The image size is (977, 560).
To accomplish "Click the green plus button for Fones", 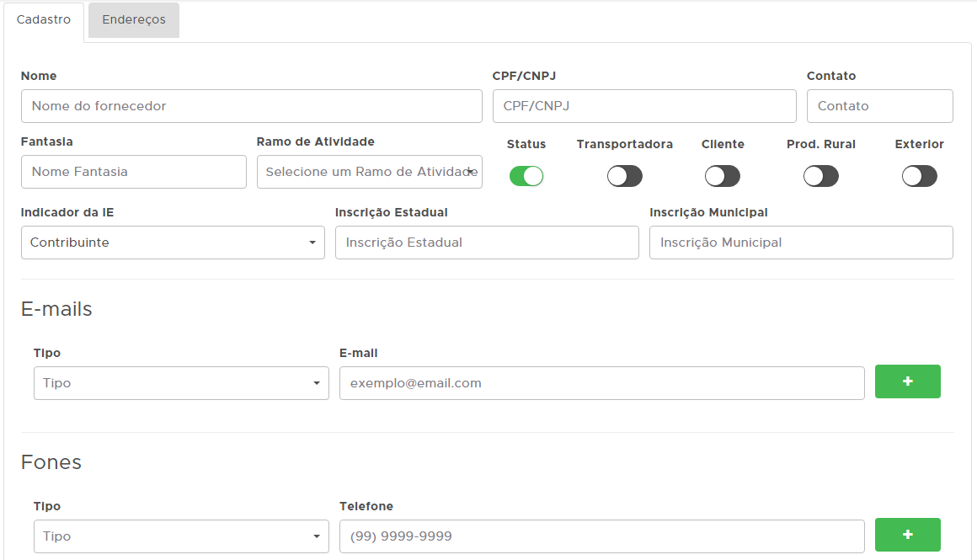I will [907, 536].
